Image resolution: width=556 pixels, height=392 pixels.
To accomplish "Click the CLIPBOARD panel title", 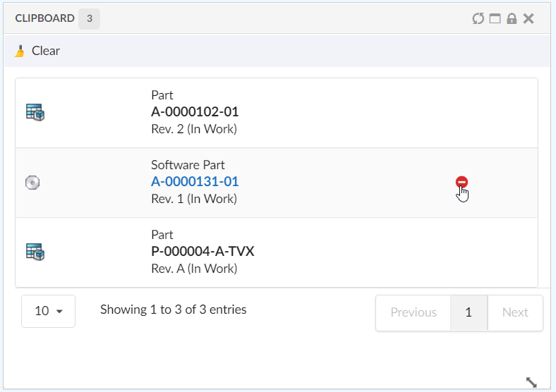I will click(x=44, y=18).
